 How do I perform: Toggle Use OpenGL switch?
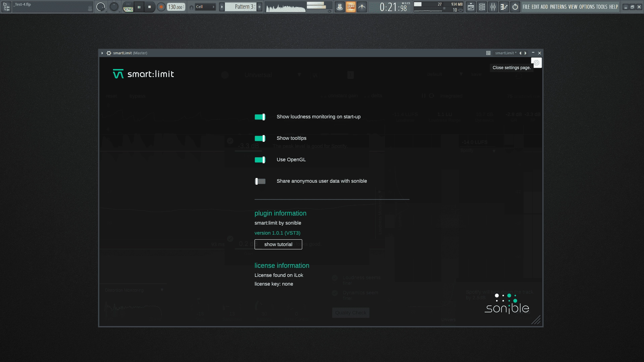(260, 160)
